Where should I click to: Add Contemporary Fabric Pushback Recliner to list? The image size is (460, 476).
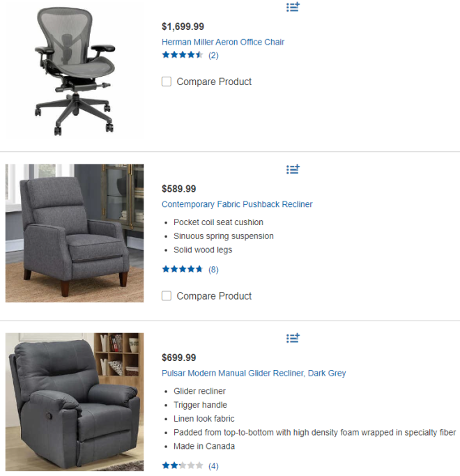point(293,169)
